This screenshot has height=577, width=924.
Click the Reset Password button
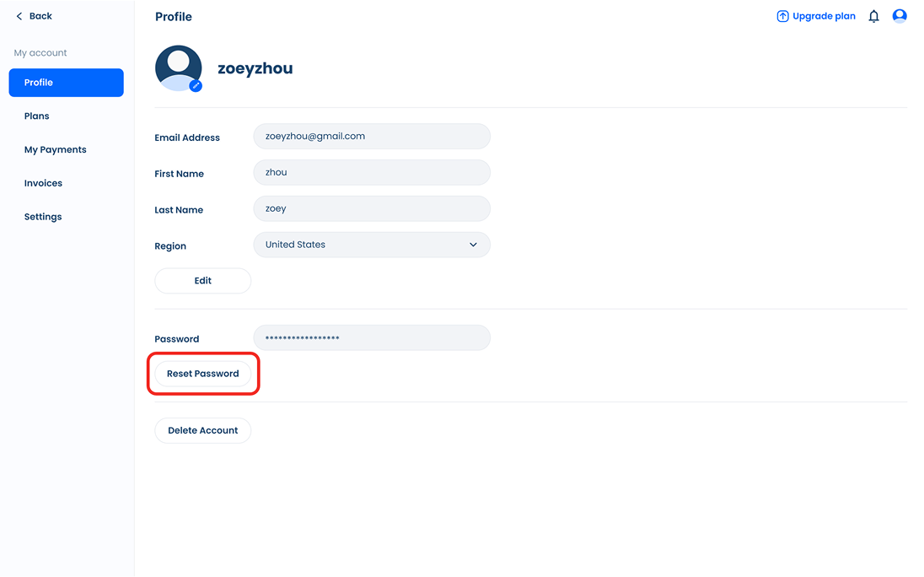(x=202, y=374)
